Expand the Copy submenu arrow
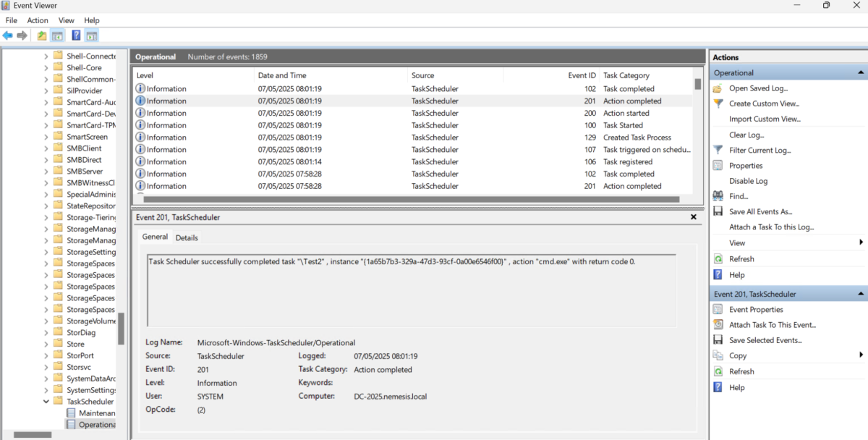 861,355
